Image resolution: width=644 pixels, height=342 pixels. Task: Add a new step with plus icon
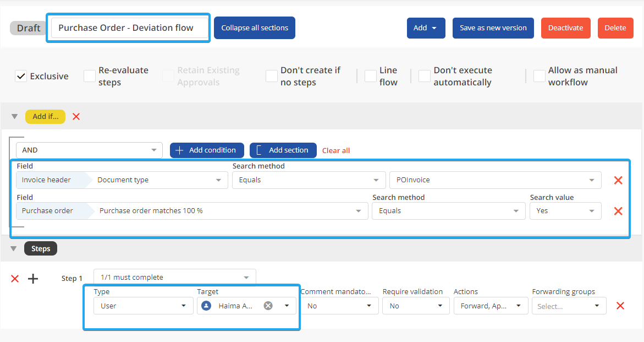(x=33, y=279)
